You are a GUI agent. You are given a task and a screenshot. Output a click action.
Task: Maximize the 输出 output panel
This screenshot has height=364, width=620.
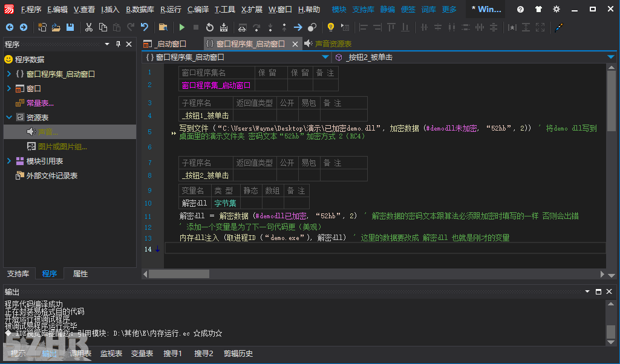pos(598,291)
